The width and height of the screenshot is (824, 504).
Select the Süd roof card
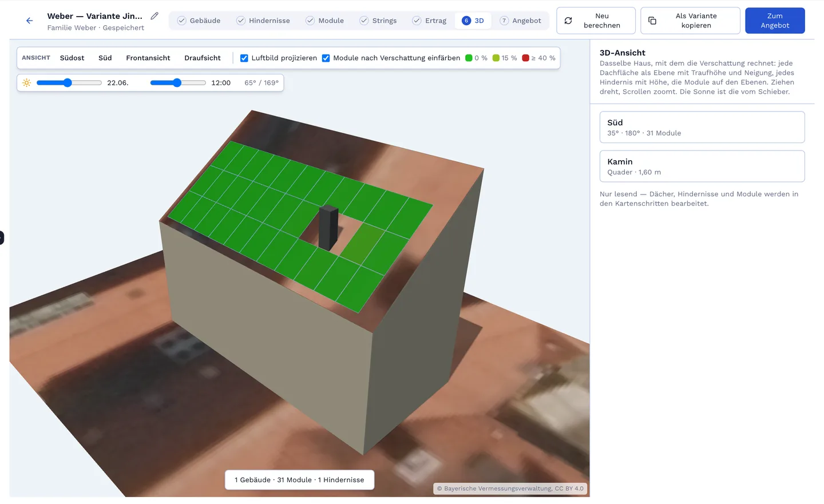[x=702, y=127]
